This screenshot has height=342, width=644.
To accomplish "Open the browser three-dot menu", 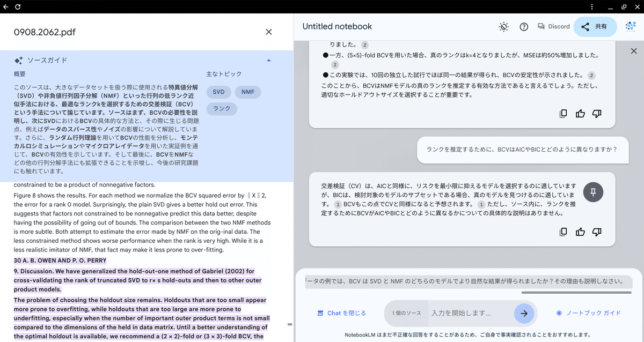I will tap(591, 7).
